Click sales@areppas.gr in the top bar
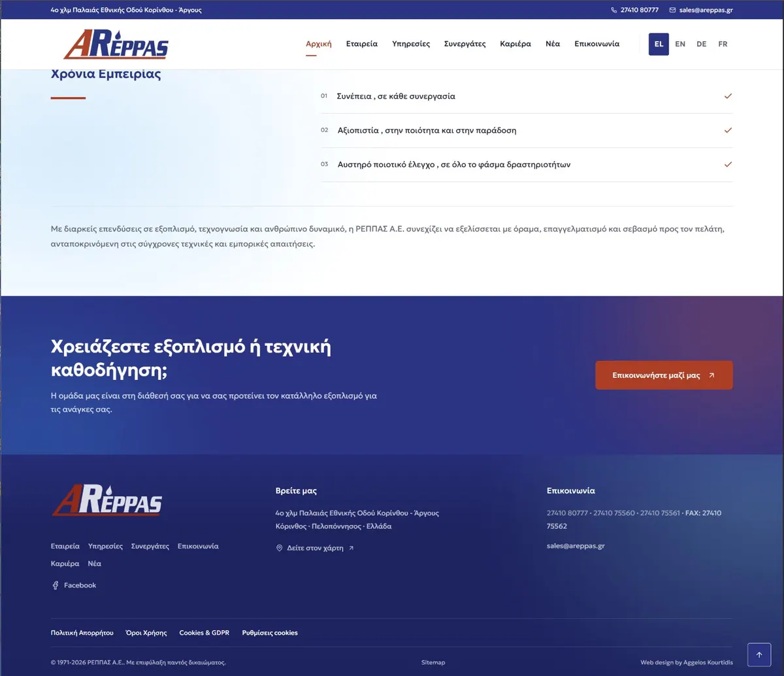The width and height of the screenshot is (784, 676). pos(706,10)
